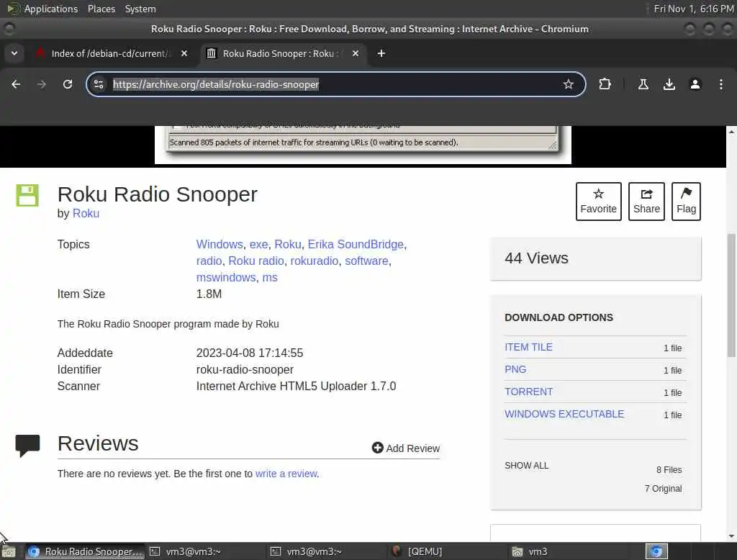Image resolution: width=737 pixels, height=560 pixels.
Task: Follow the write a review link
Action: pyautogui.click(x=286, y=474)
